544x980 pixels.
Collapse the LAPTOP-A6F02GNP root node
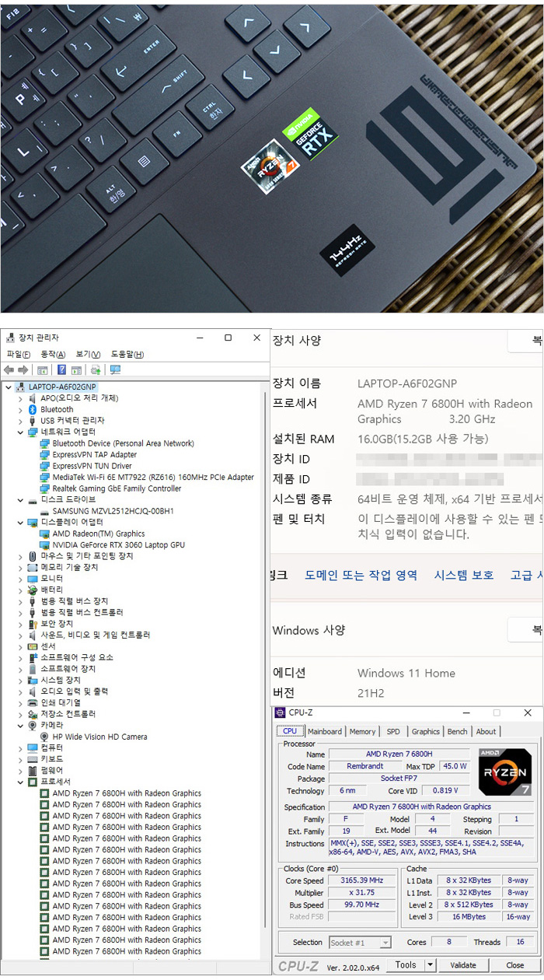coord(9,387)
